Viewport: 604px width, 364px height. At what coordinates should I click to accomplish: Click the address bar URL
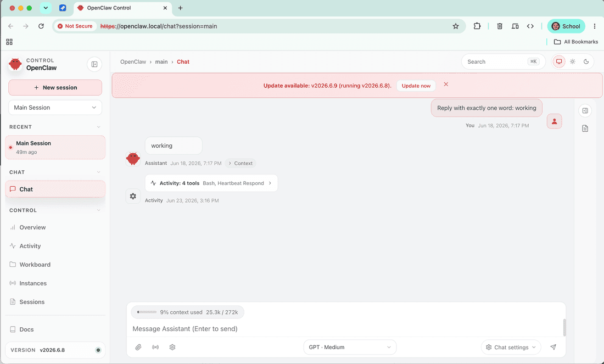tap(159, 26)
